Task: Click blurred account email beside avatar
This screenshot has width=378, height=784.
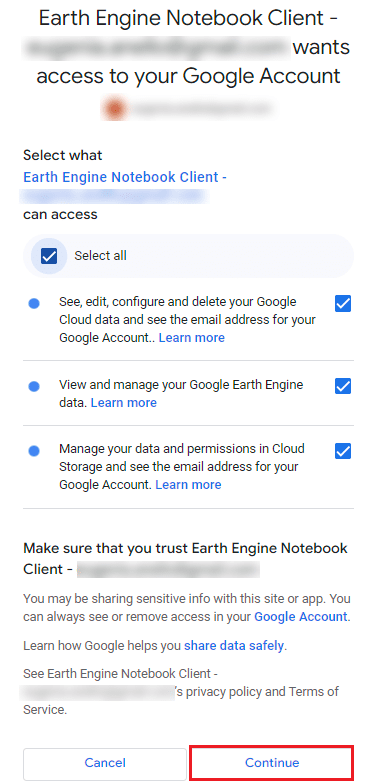Action: click(199, 108)
